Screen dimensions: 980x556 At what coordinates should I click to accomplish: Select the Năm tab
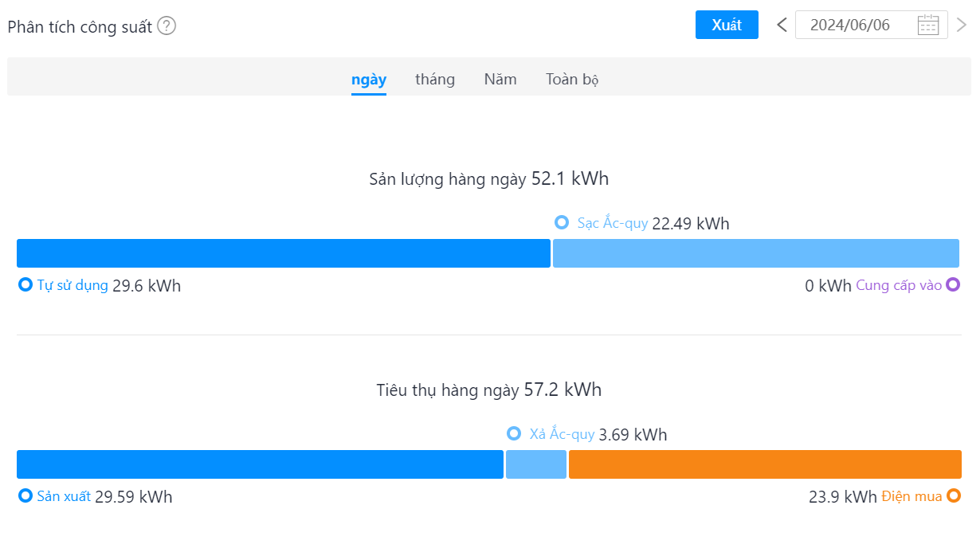500,80
